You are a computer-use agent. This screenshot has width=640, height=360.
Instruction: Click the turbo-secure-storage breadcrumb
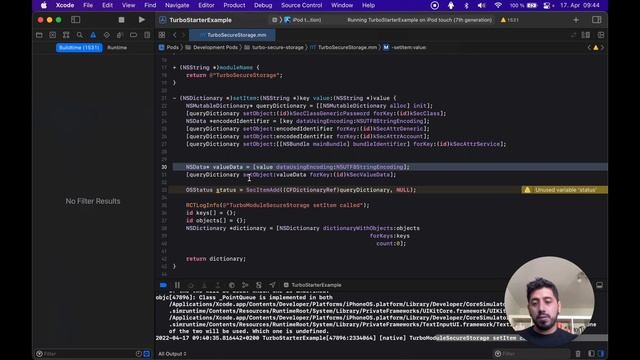click(x=274, y=47)
